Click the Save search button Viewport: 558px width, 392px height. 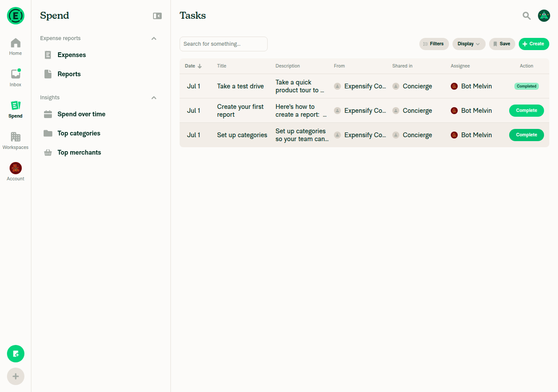coord(502,44)
